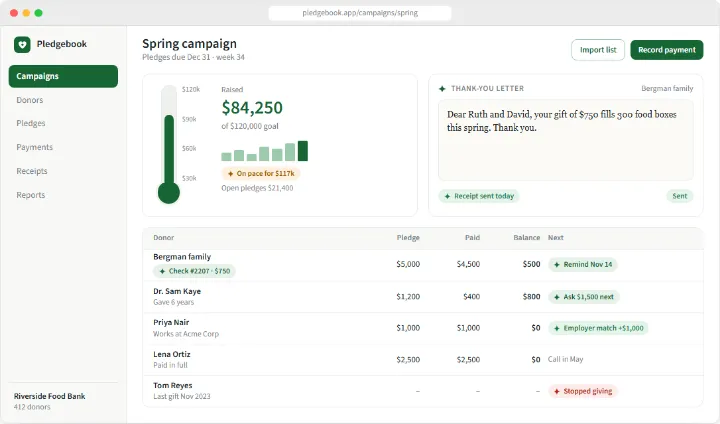Click the On pace for $117k badge
Viewport: 720px width, 424px height.
(261, 174)
